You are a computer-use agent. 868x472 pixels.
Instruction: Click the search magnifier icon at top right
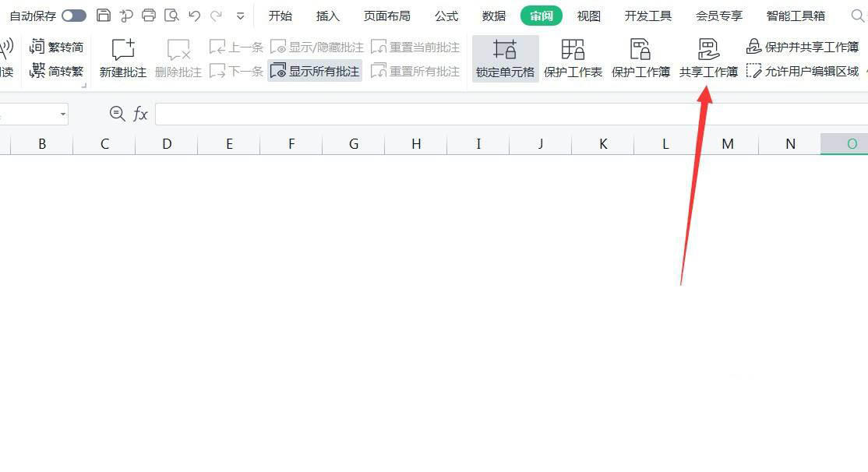(x=858, y=16)
